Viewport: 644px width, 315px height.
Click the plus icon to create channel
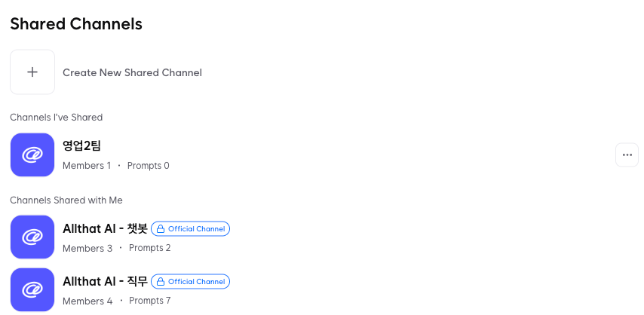pyautogui.click(x=32, y=72)
